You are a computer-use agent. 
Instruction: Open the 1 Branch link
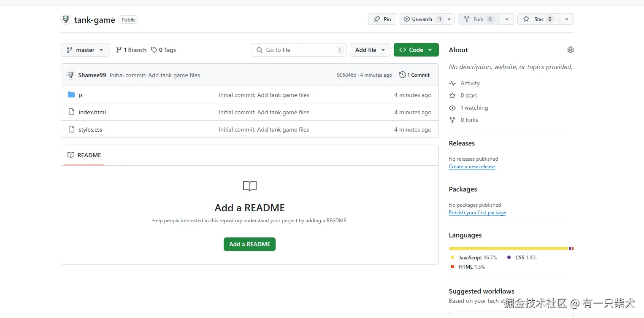[x=131, y=50]
